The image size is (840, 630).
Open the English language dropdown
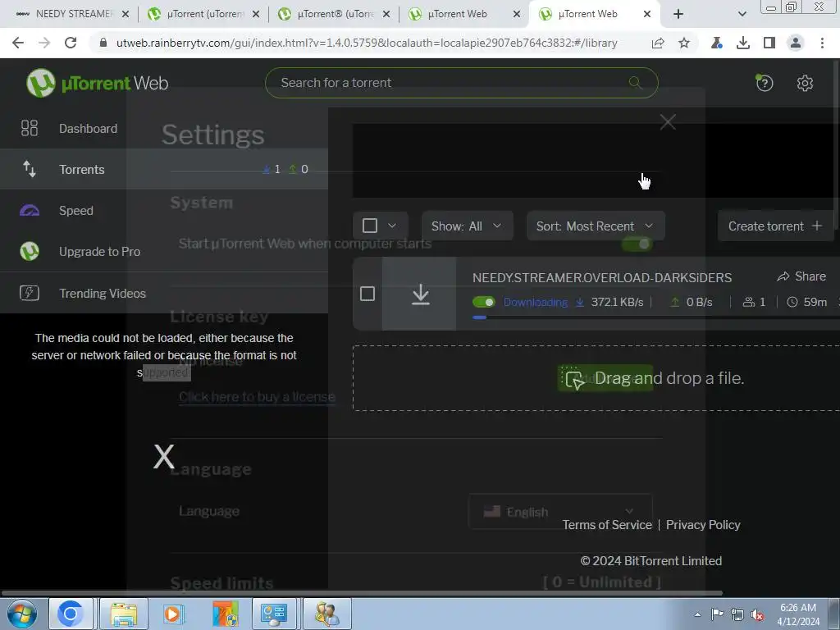pos(560,512)
